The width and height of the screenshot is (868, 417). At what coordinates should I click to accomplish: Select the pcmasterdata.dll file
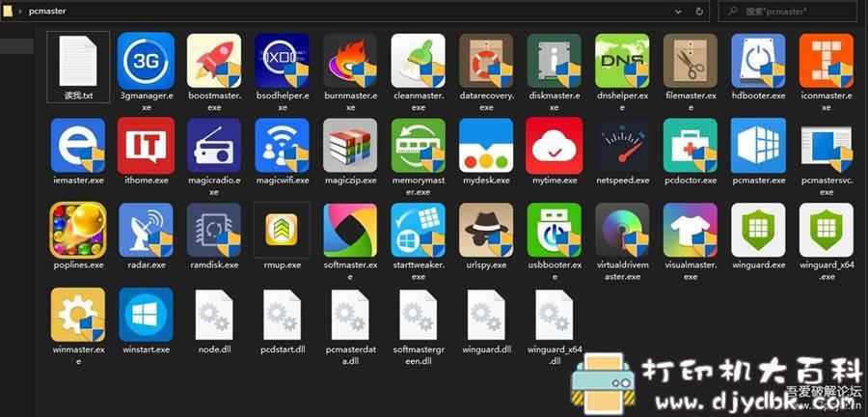[x=350, y=315]
